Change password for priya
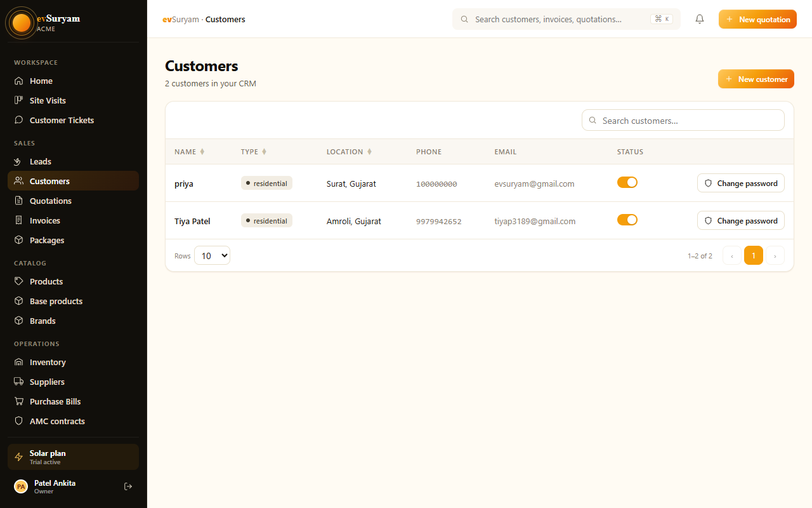Screen dimensions: 812x508 coord(741,183)
